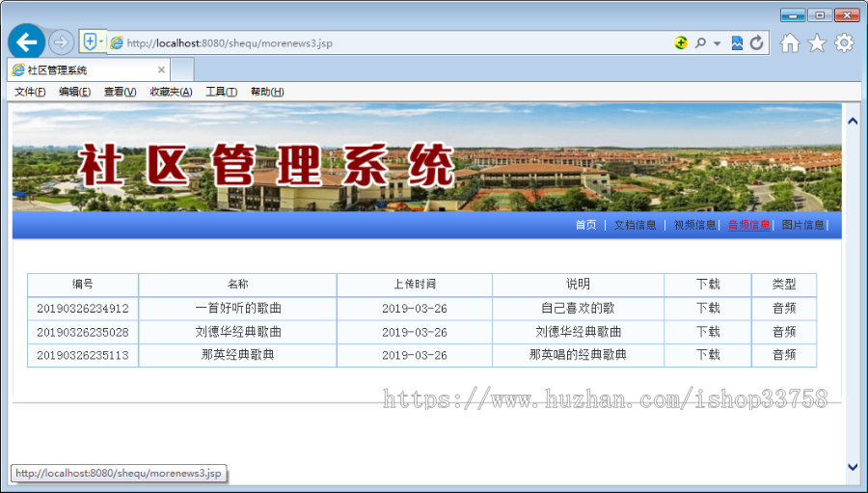Open the 文档信息 navigation link
The width and height of the screenshot is (868, 493).
click(635, 225)
